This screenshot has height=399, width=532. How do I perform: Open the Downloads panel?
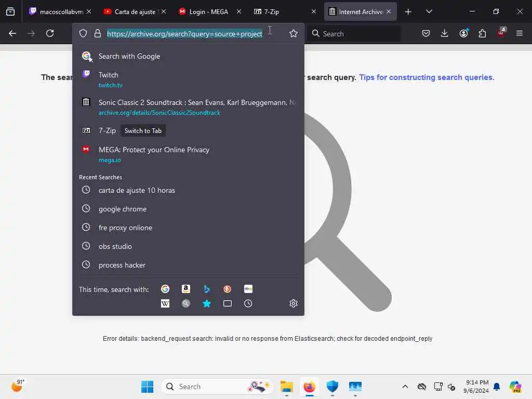[445, 33]
